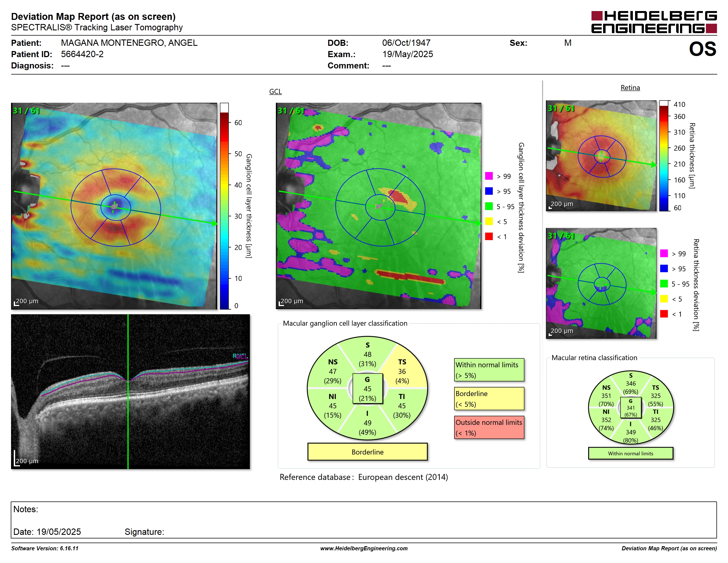Viewport: 728px width, 563px height.
Task: Click the Retina thickness map thumbnail
Action: coord(601,156)
